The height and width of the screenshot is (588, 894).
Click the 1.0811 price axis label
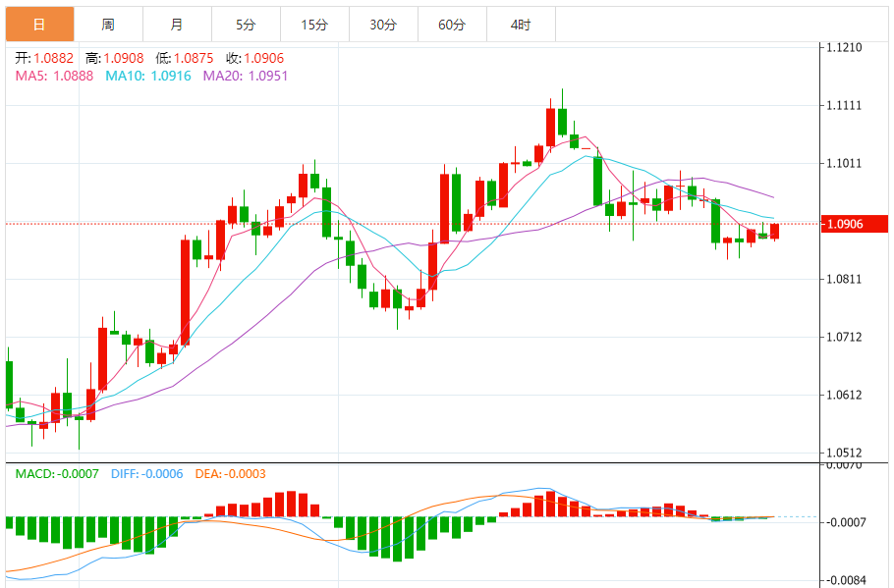pos(845,279)
